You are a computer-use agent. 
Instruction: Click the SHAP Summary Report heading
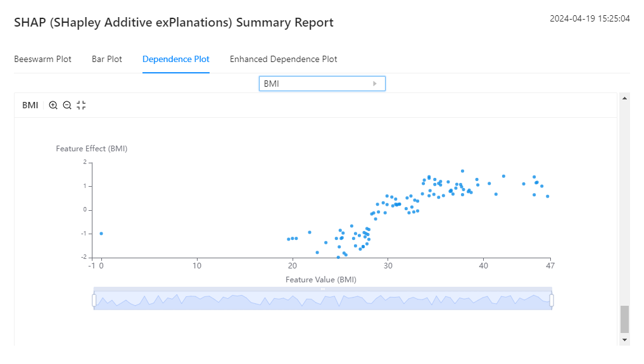click(x=174, y=23)
